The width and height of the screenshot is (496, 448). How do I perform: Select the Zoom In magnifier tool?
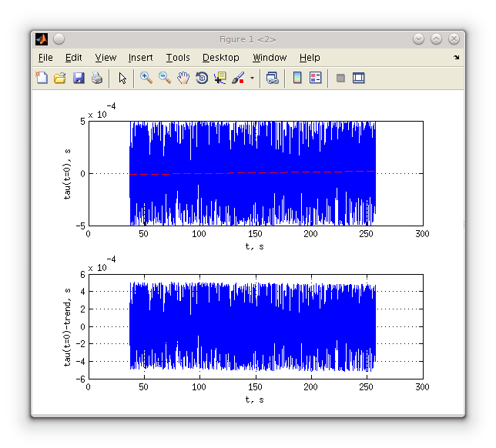(x=146, y=78)
